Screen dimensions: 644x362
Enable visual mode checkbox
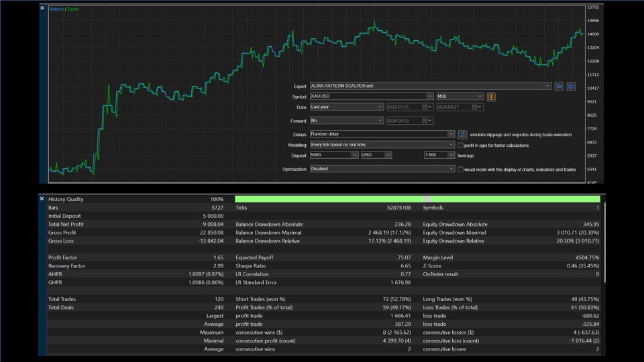[460, 170]
